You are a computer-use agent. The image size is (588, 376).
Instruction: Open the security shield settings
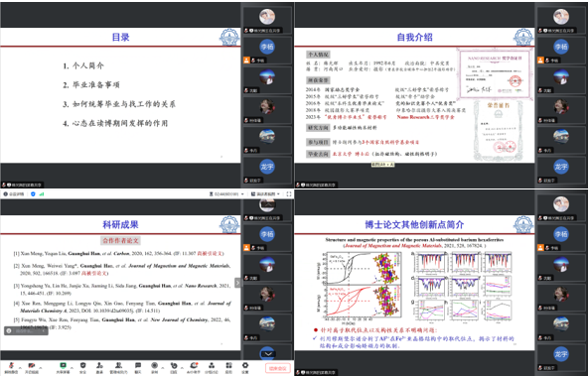click(82, 367)
